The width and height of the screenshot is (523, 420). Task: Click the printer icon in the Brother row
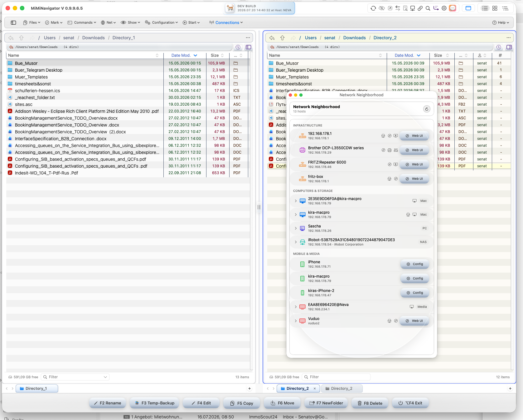point(390,150)
